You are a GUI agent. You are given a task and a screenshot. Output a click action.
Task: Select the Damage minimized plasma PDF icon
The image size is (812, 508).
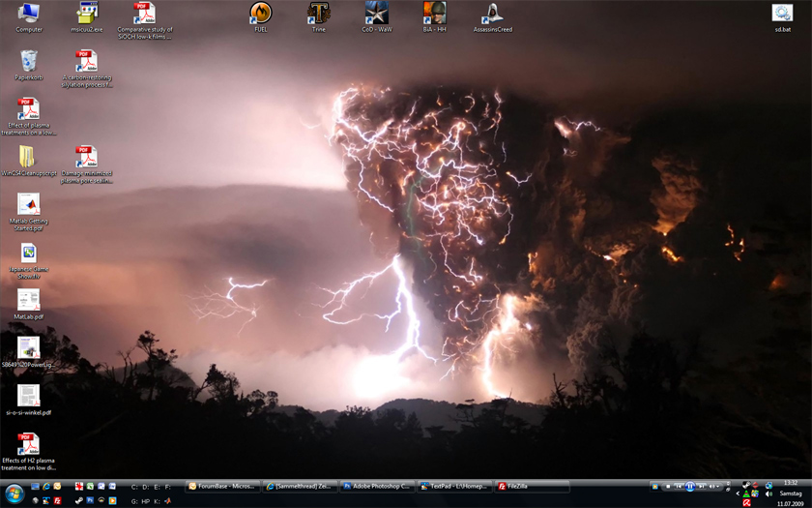click(x=86, y=164)
